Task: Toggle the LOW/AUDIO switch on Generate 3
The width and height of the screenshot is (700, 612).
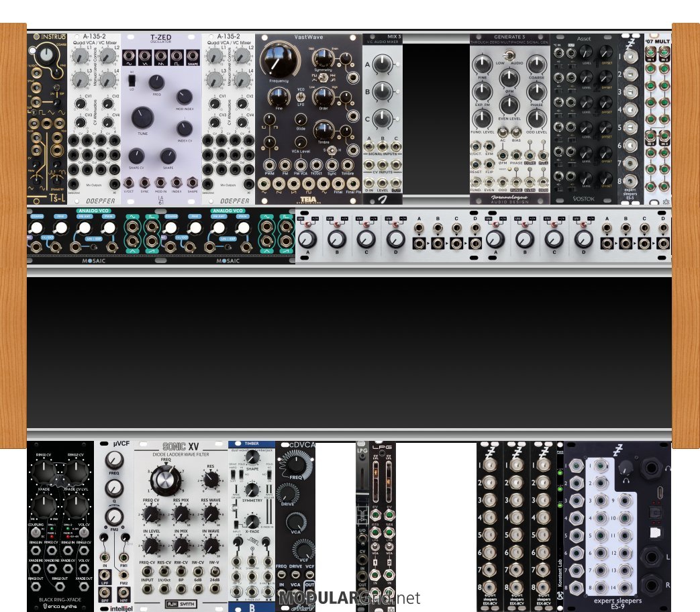Action: (509, 54)
